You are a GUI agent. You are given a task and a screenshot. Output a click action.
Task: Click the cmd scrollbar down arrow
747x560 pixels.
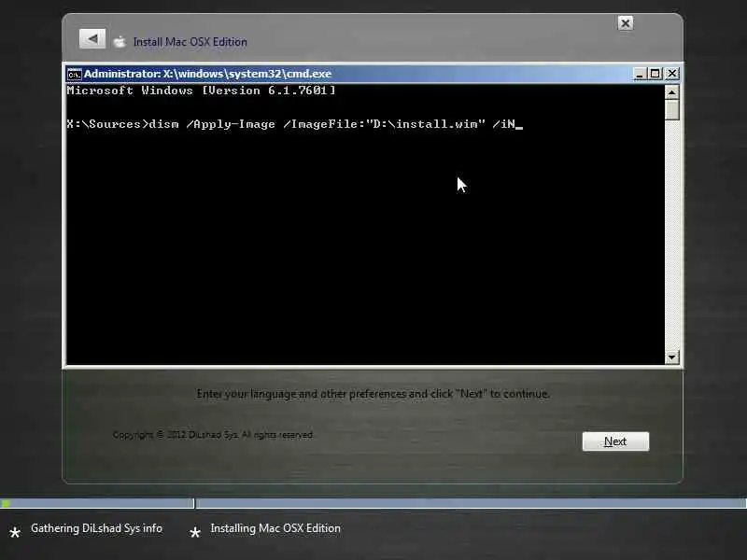click(x=671, y=357)
